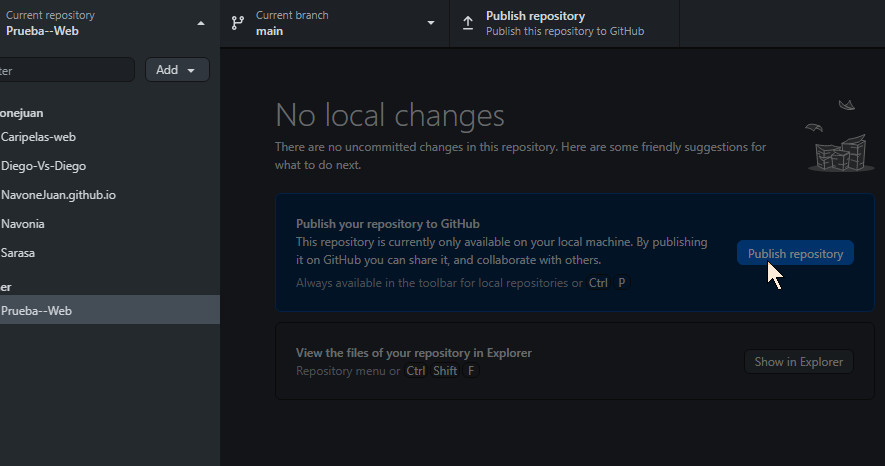This screenshot has width=885, height=466.
Task: Click the 'main' branch name text
Action: point(269,31)
